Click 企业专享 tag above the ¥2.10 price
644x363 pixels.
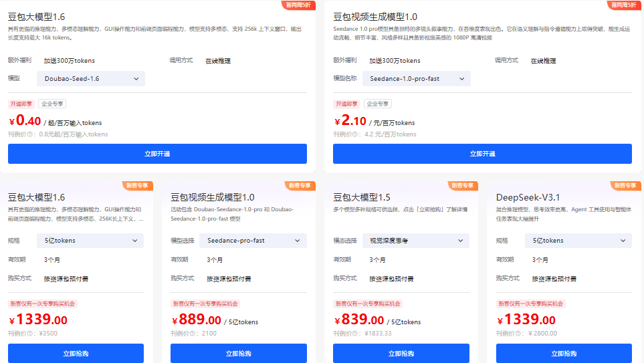point(377,104)
